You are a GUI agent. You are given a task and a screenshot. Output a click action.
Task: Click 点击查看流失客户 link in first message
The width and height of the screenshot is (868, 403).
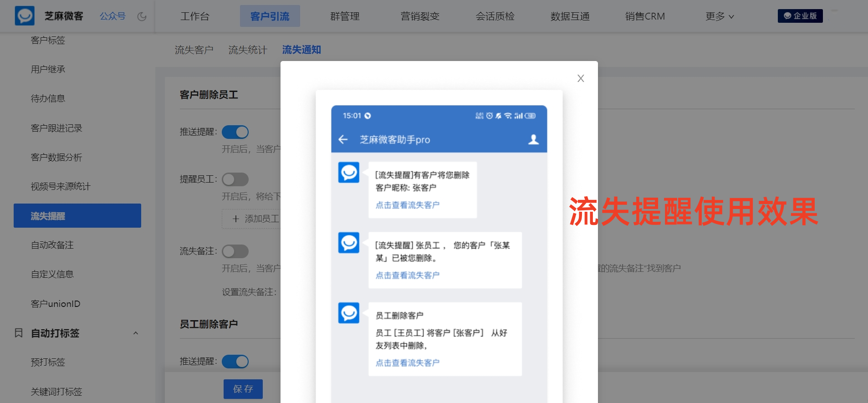click(x=408, y=205)
